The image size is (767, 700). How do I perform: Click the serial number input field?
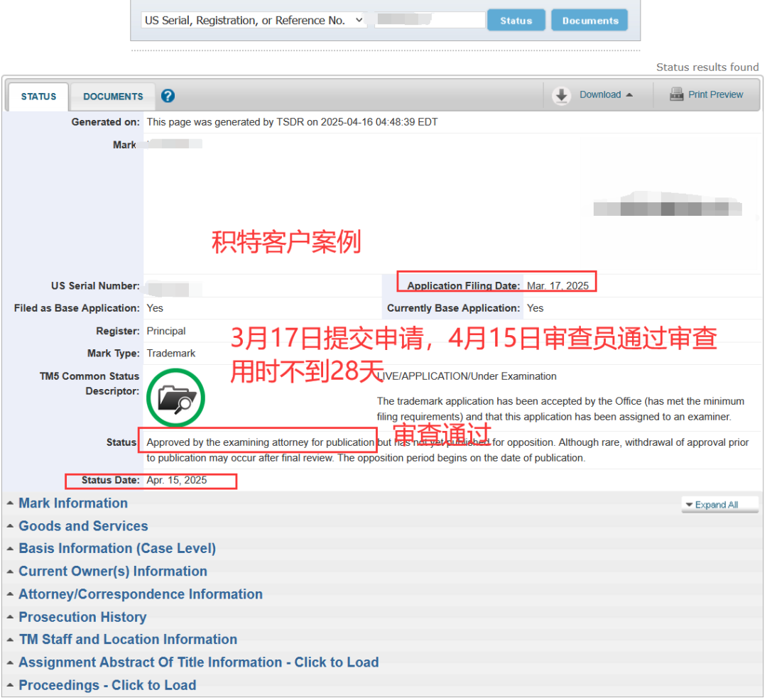(x=429, y=19)
